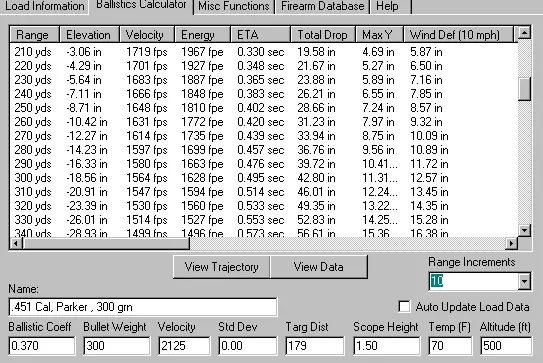Enable Auto Update Load Data checkbox
Viewport: 543px width, 363px height.
[404, 307]
